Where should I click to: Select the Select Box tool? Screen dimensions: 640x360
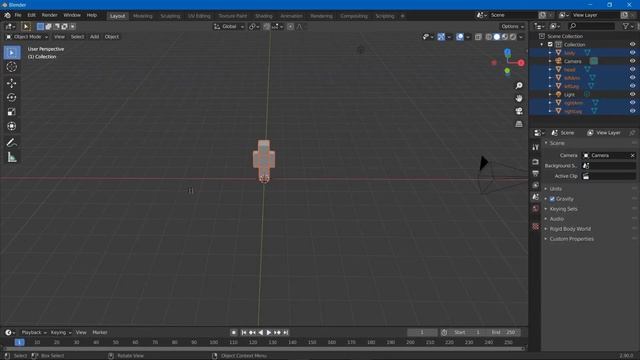click(11, 53)
